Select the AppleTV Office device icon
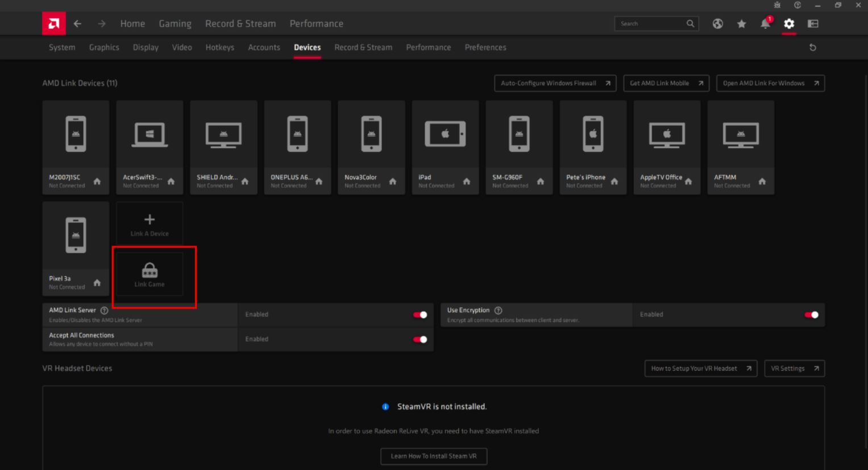 click(x=667, y=135)
